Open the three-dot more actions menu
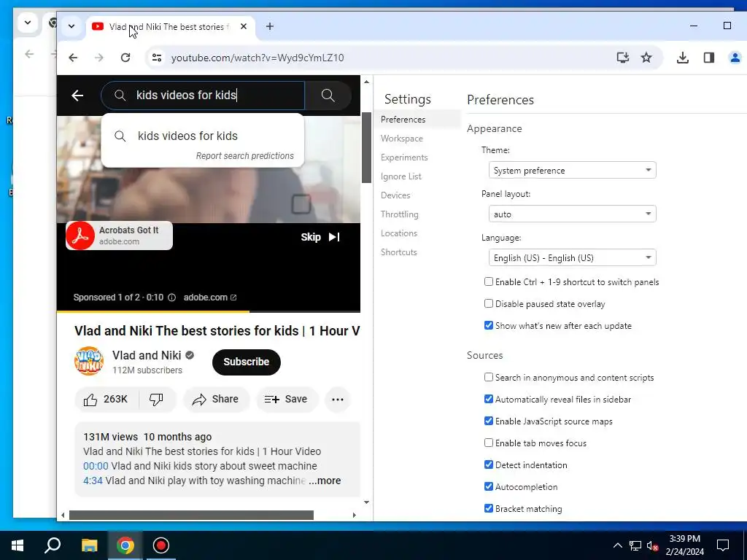Screen dimensions: 747x560 tap(337, 400)
